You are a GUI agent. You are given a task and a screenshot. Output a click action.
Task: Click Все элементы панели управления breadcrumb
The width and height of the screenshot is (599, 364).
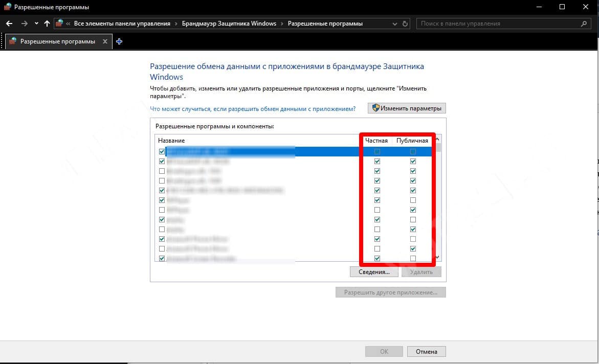click(122, 24)
